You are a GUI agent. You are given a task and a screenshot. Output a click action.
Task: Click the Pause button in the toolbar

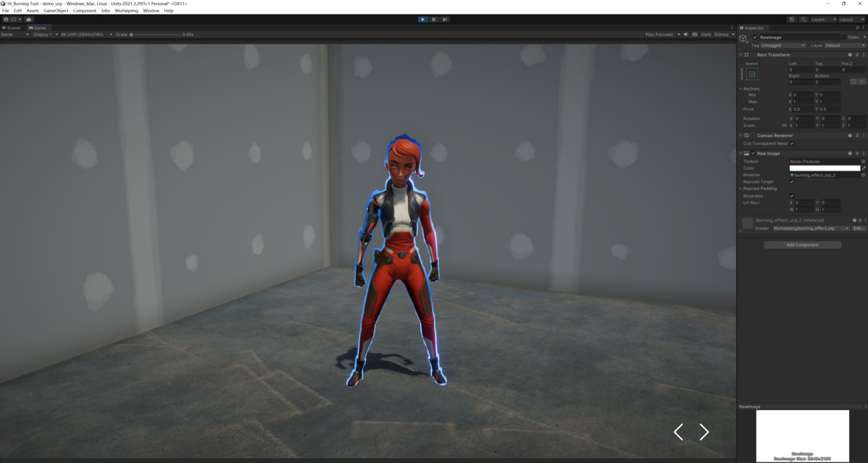tap(433, 20)
